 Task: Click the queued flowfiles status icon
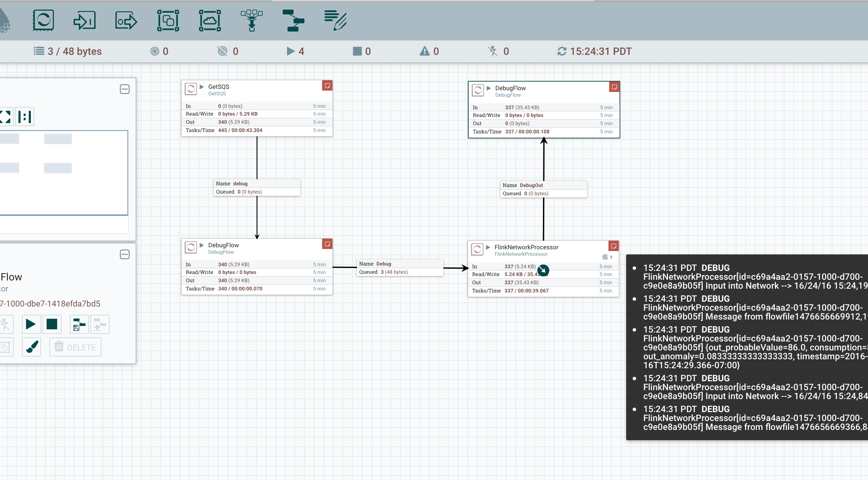[39, 51]
